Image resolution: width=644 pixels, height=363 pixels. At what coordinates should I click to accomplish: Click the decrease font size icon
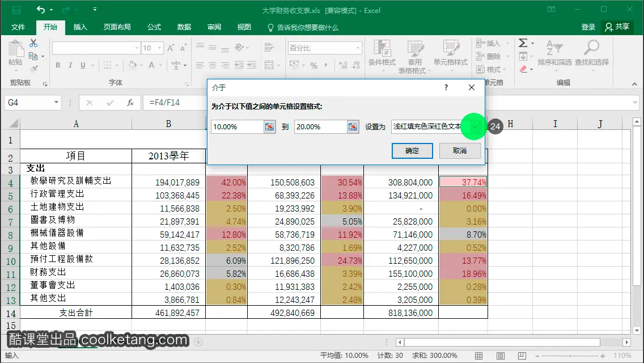pos(183,48)
